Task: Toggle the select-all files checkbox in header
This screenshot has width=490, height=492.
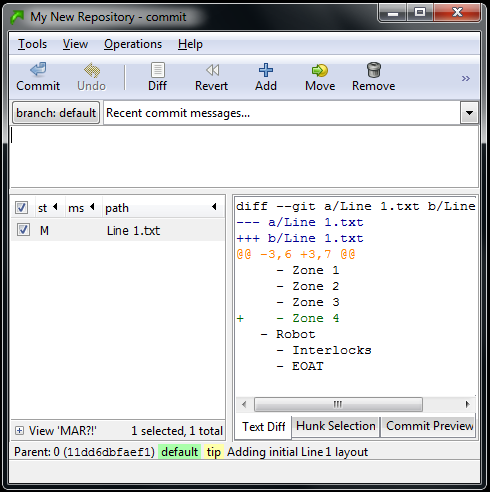Action: tap(21, 207)
